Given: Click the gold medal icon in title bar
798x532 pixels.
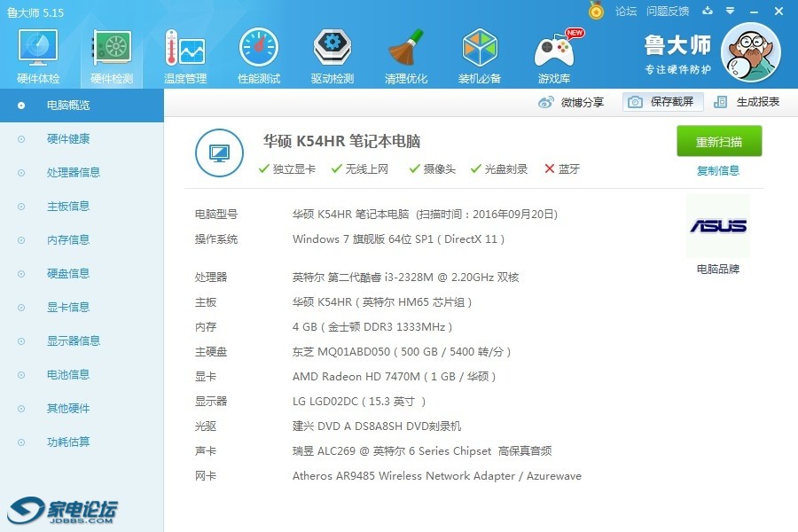Looking at the screenshot, I should pos(596,11).
